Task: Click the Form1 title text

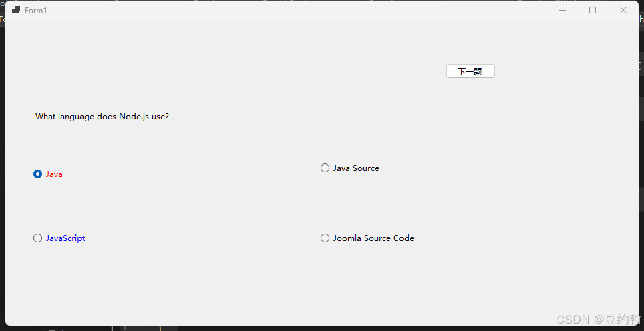Action: tap(35, 11)
